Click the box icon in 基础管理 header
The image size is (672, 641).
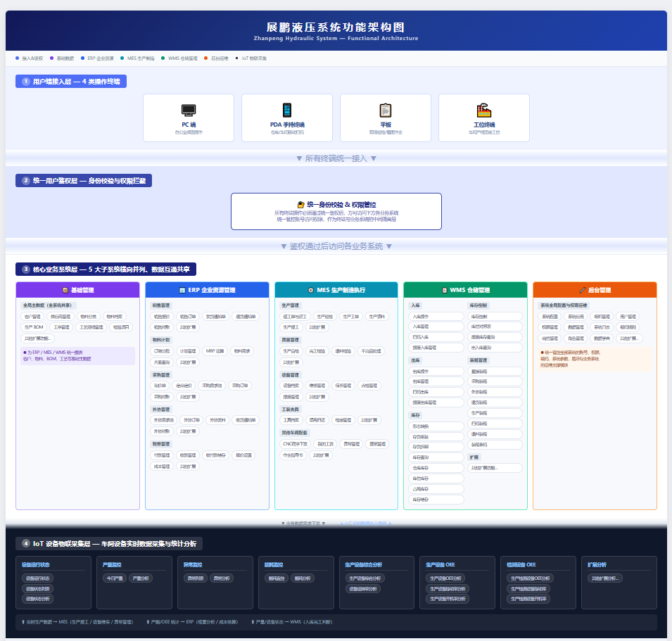pyautogui.click(x=65, y=290)
